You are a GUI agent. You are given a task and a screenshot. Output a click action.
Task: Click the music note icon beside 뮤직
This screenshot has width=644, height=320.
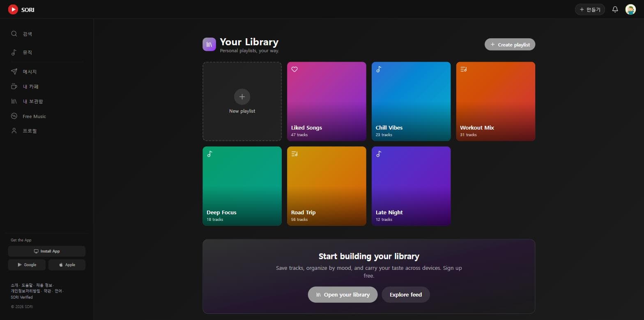[14, 53]
